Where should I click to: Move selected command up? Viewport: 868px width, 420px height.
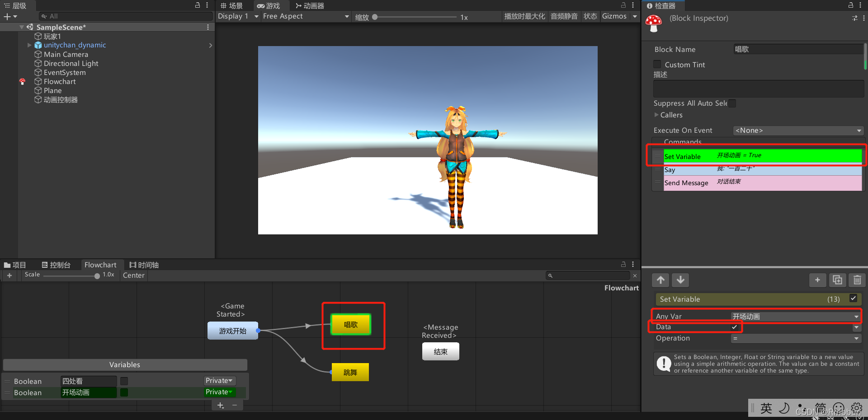[660, 280]
